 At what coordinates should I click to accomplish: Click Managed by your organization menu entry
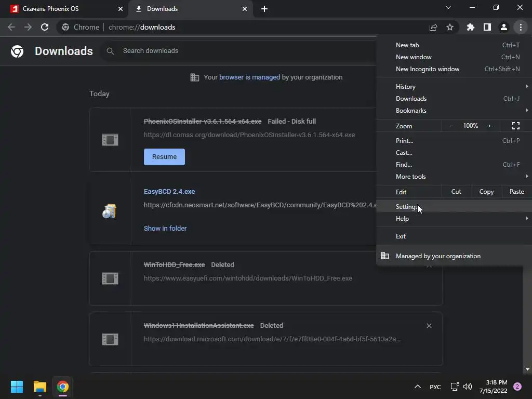click(x=454, y=256)
